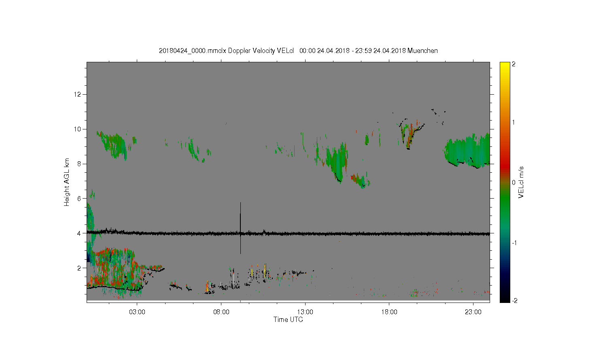Viewport: 607px width, 364px height.
Task: Click the height tick label 10
Action: point(78,129)
